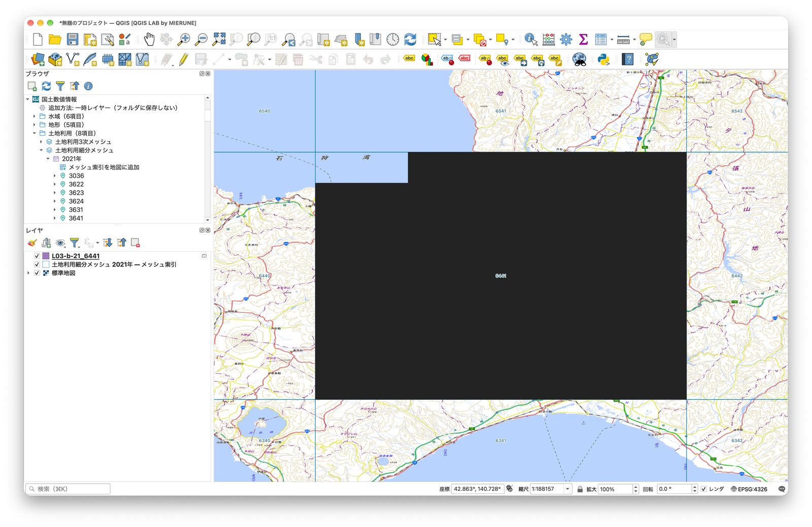812x527 pixels.
Task: Open the Data Source Manager icon
Action: tap(38, 59)
